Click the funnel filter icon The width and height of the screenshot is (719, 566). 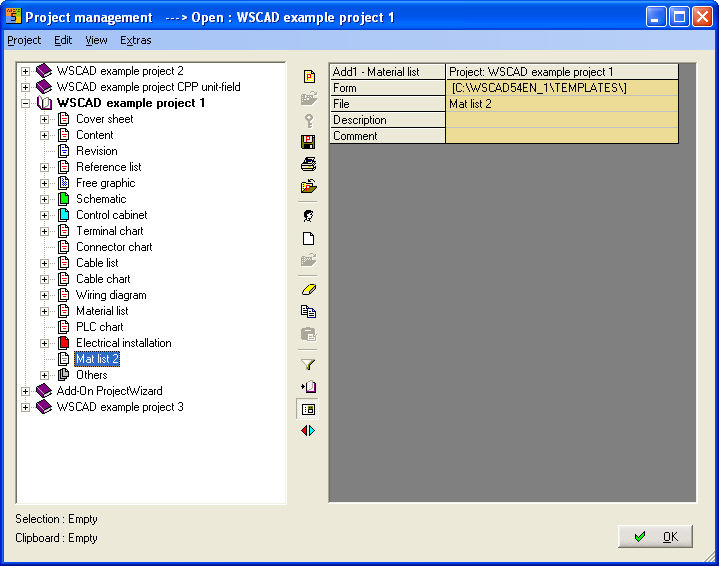(308, 365)
